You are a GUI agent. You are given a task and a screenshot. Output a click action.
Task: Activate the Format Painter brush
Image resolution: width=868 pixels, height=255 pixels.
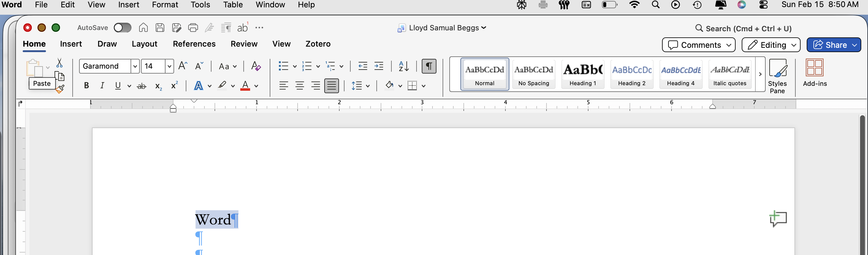click(x=60, y=89)
